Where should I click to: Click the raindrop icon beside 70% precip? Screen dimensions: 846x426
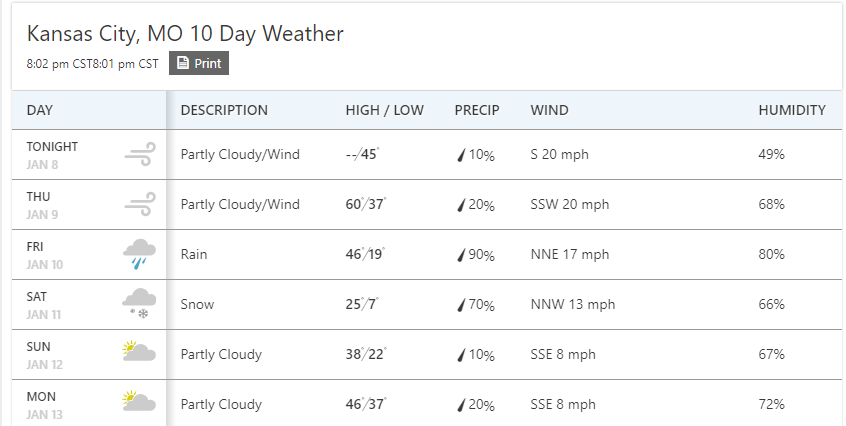click(461, 305)
